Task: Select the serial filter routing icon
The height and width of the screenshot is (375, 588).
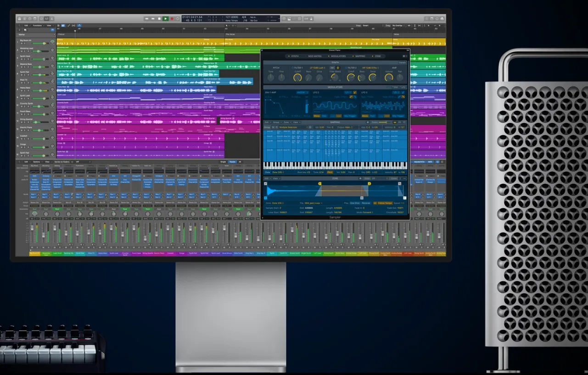Action: point(332,68)
